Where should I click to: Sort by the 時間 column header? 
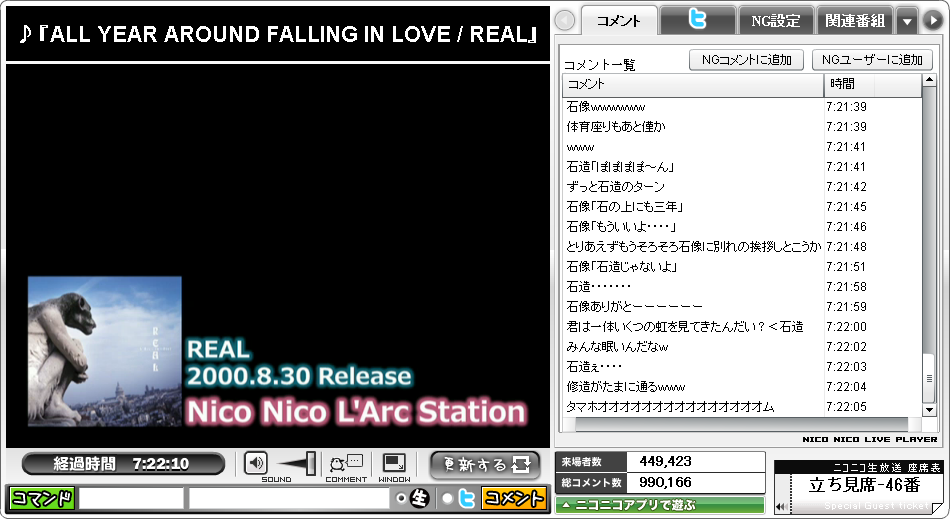coord(872,85)
